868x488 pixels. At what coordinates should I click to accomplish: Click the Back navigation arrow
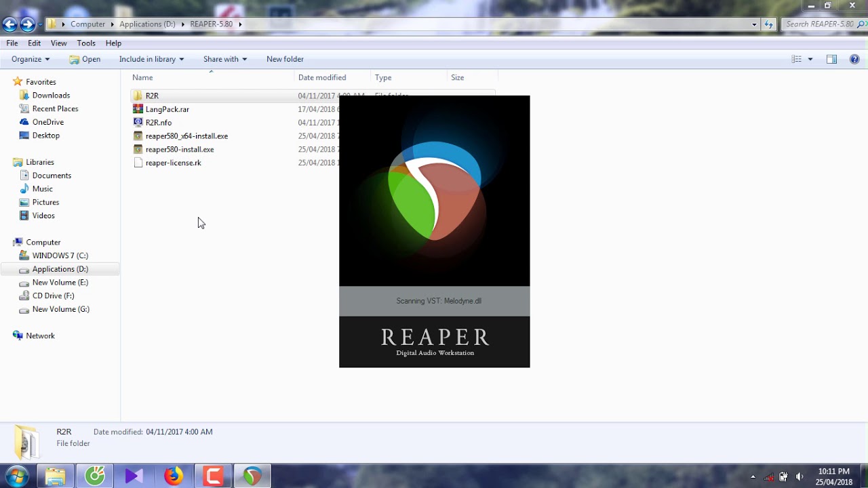point(9,24)
